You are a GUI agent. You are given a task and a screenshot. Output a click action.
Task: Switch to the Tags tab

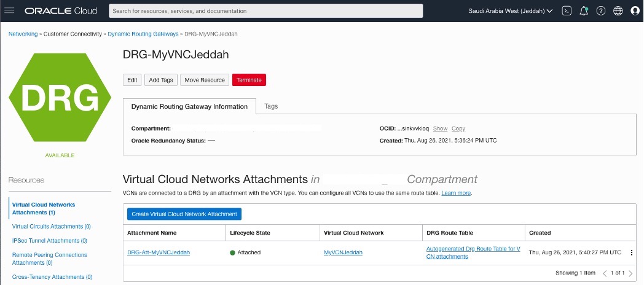271,106
